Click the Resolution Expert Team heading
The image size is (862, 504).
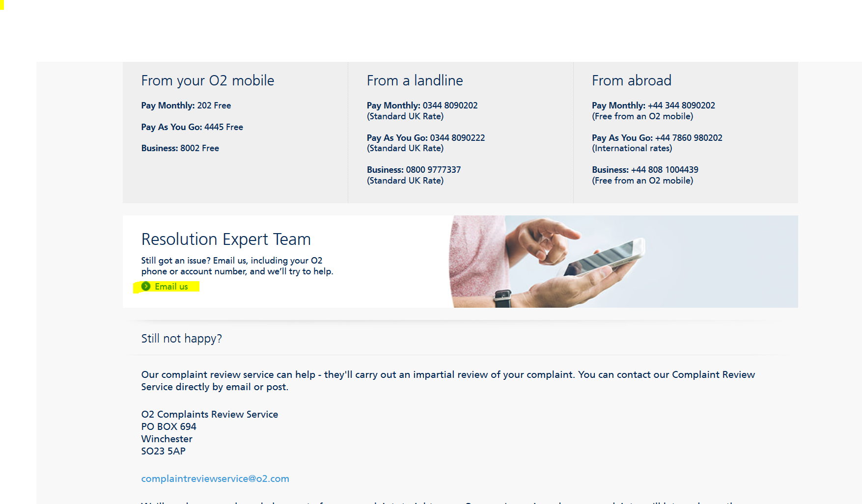[226, 239]
